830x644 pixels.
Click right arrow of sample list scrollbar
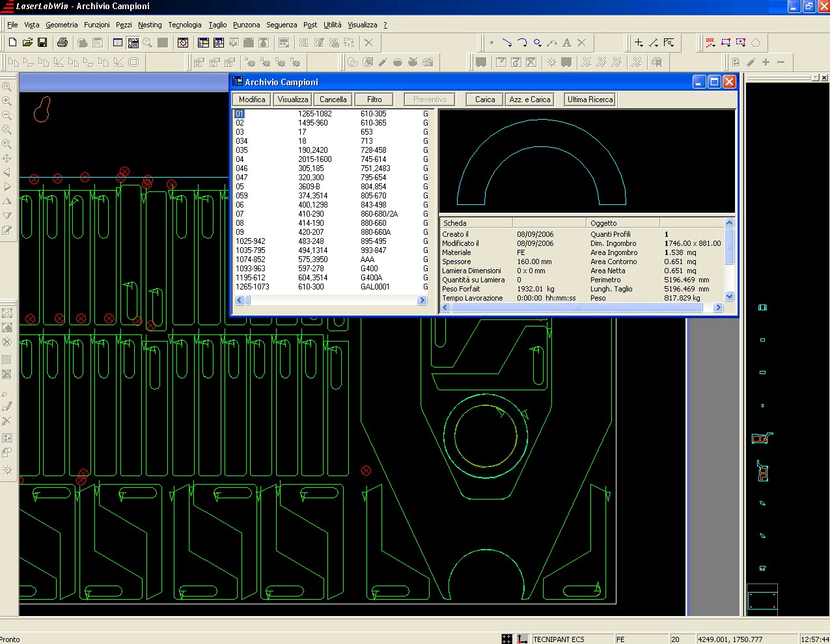pyautogui.click(x=422, y=301)
